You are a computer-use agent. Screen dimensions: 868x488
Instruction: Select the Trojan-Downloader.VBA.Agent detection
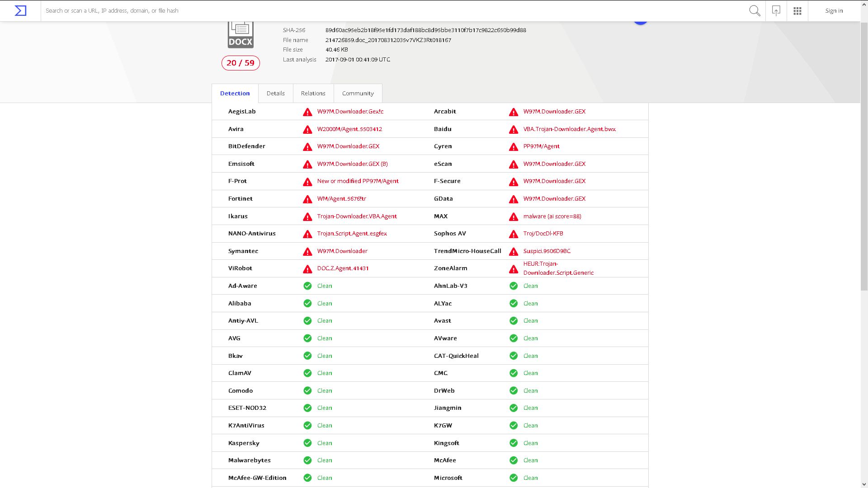[x=357, y=216]
